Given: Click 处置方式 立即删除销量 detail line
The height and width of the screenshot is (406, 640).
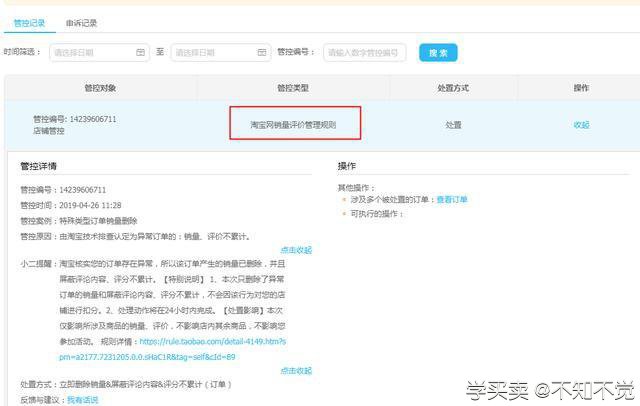Looking at the screenshot, I should tap(126, 384).
